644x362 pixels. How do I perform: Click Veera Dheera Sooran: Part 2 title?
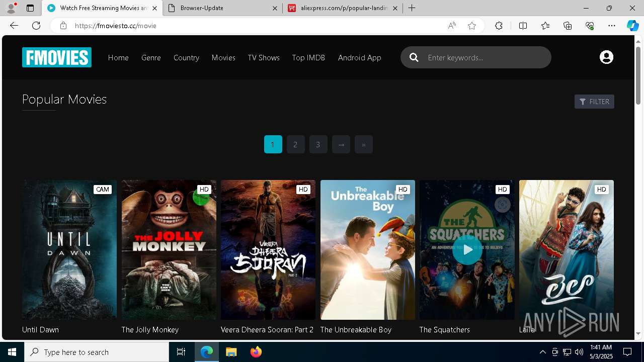(x=267, y=330)
